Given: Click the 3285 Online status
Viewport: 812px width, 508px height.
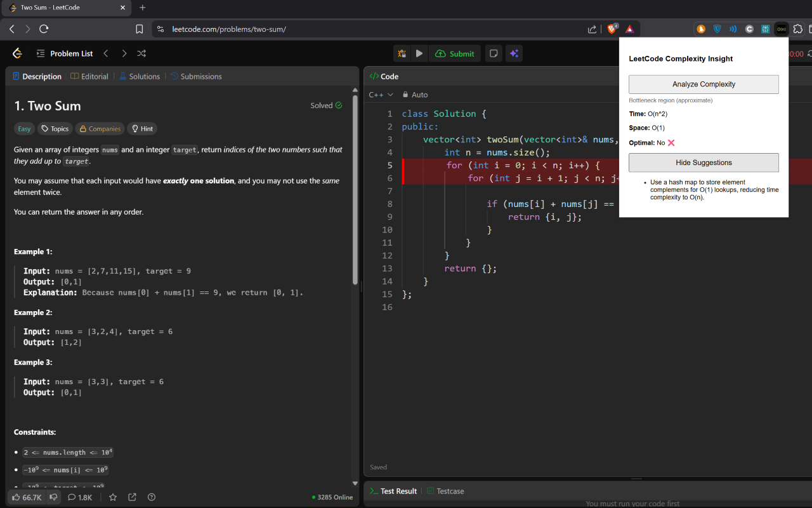Looking at the screenshot, I should pos(332,497).
